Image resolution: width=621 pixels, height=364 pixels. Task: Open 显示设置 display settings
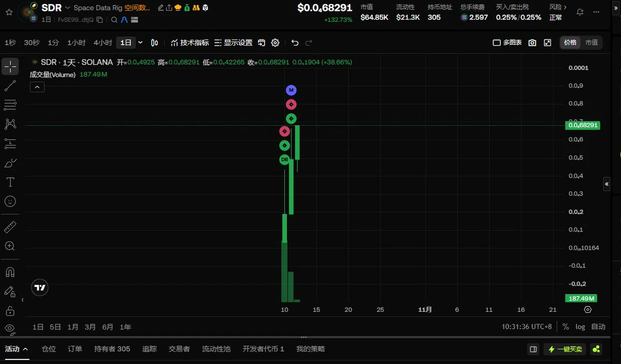point(233,43)
